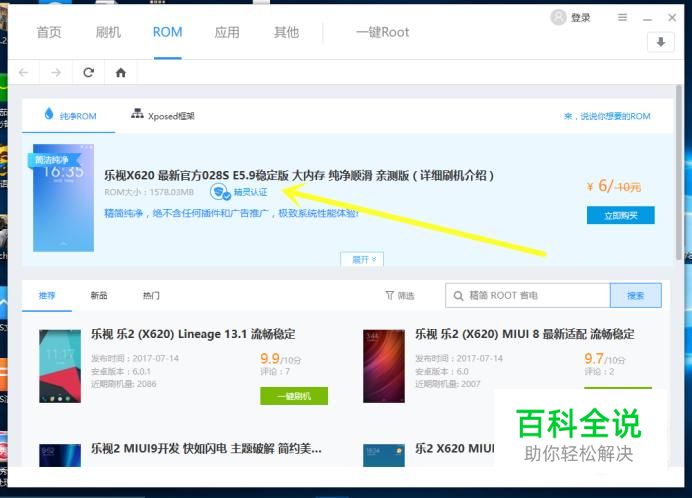692x498 pixels.
Task: Select the ROM tab
Action: coord(168,32)
